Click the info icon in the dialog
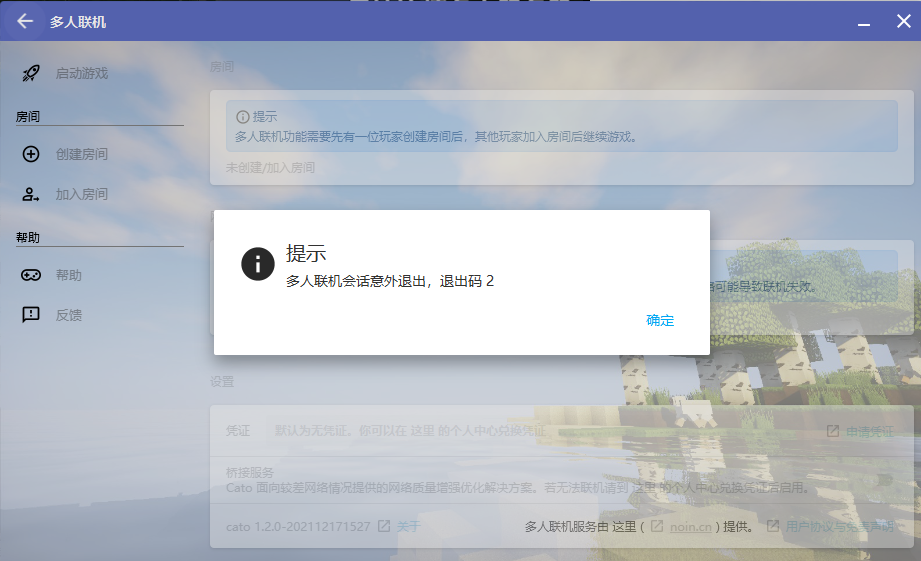921x561 pixels. [x=258, y=264]
